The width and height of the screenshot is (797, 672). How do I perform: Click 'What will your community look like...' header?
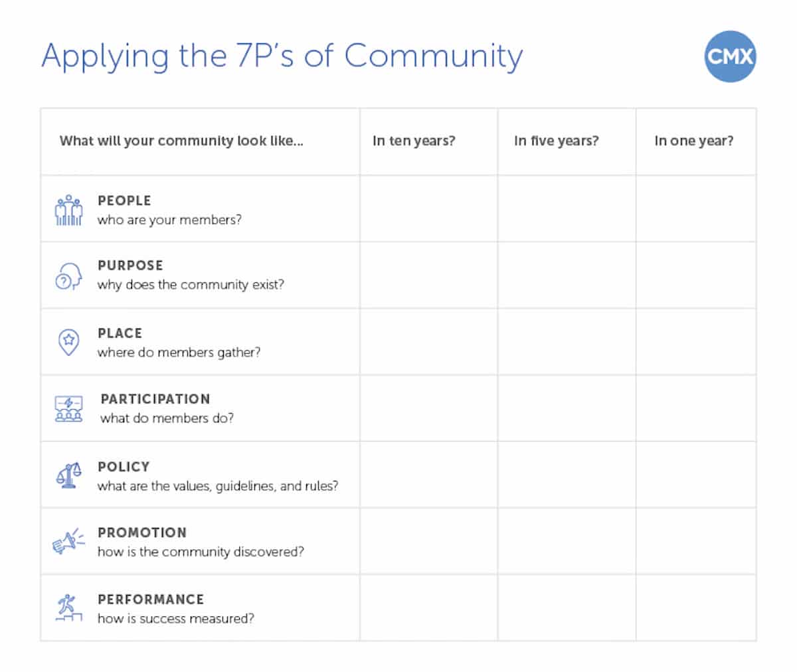coord(181,141)
